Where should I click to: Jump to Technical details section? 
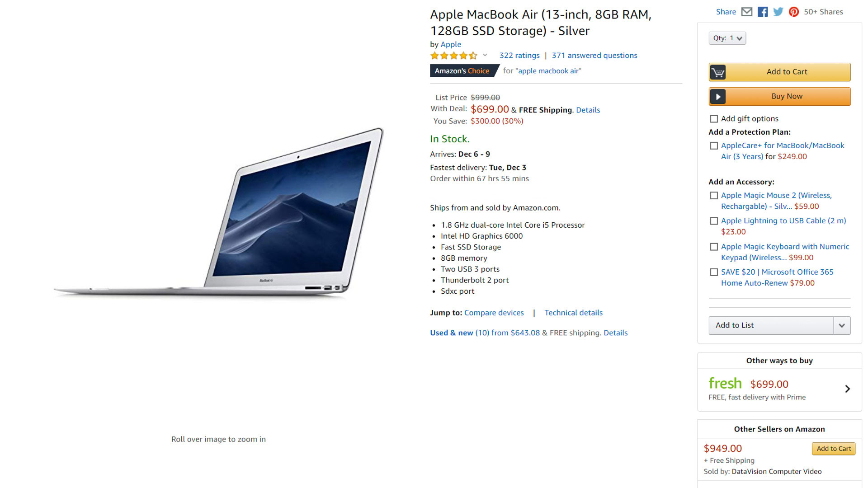pyautogui.click(x=573, y=313)
